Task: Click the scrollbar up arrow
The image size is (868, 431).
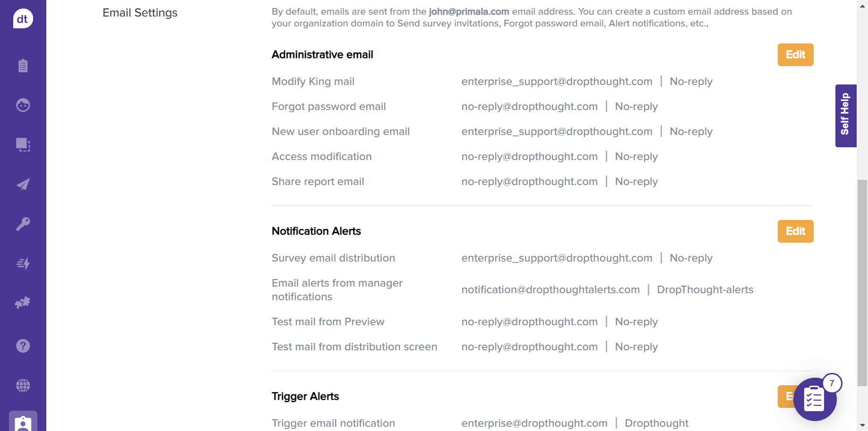Action: (862, 5)
